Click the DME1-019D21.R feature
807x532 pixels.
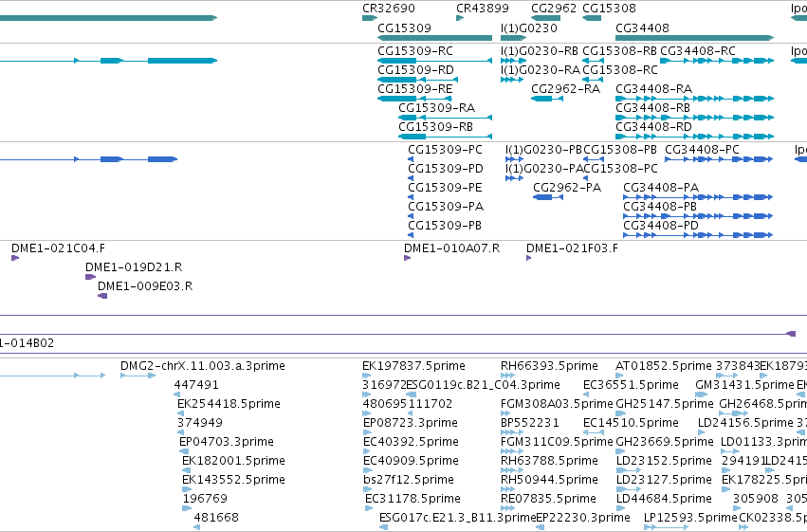(91, 277)
